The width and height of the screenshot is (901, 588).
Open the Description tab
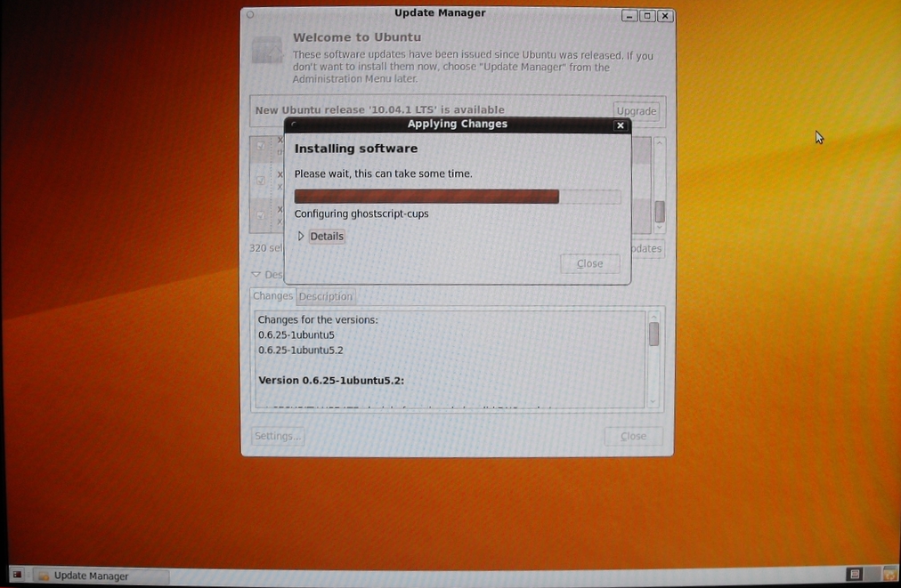coord(325,296)
